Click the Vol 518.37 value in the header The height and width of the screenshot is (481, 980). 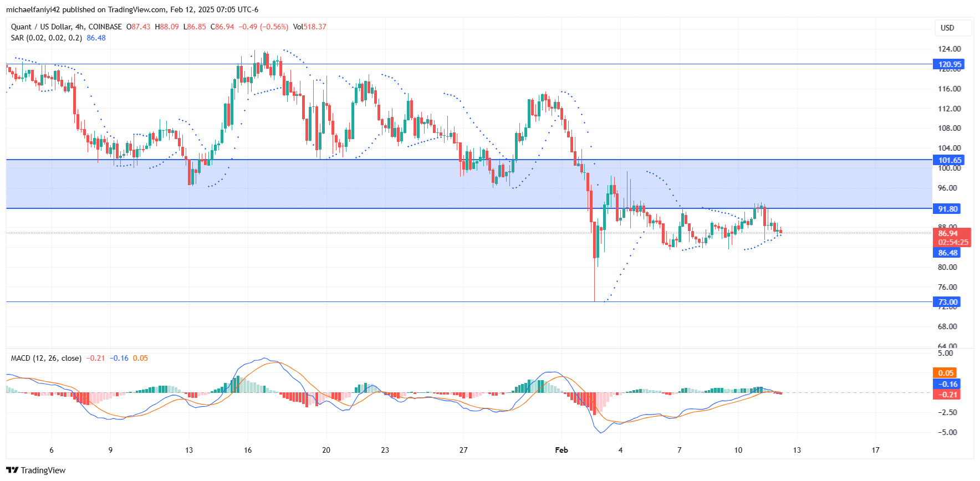pyautogui.click(x=310, y=27)
